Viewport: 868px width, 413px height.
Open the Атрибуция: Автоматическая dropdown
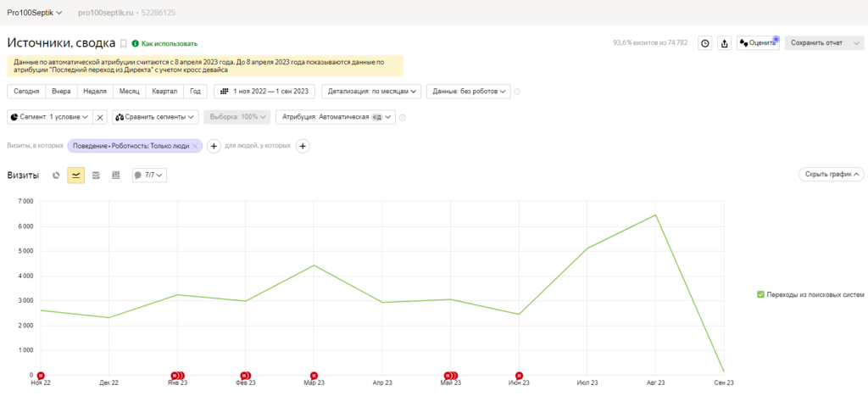[336, 117]
